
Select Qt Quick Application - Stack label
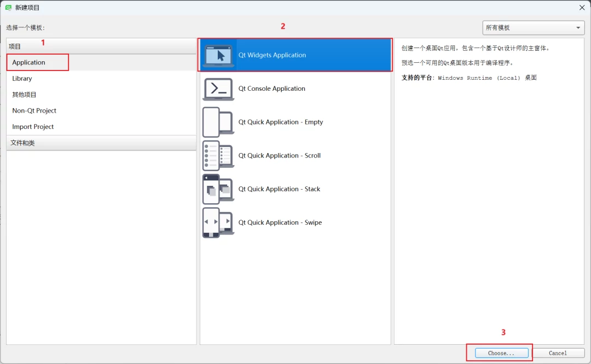[x=279, y=189]
